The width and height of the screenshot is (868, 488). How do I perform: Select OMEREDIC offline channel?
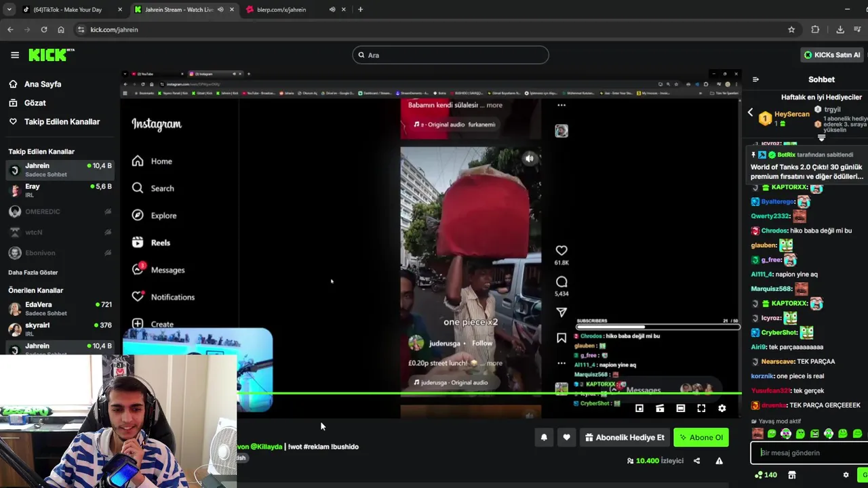coord(60,211)
